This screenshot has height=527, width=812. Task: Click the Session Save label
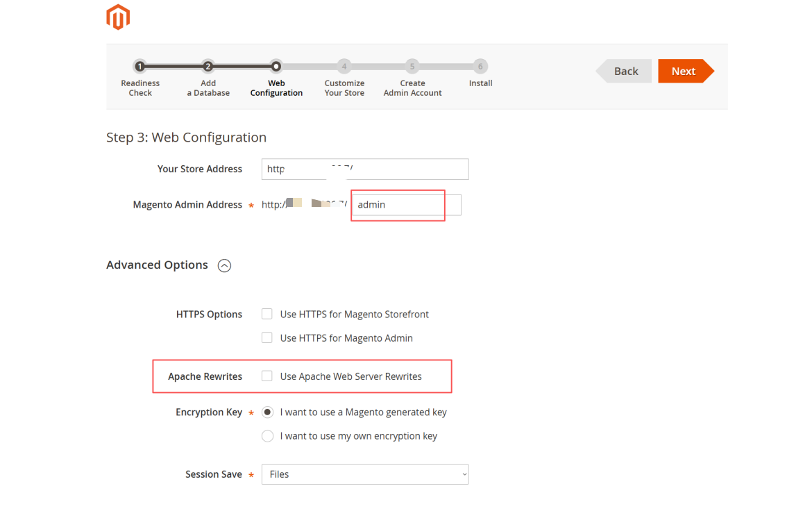213,474
